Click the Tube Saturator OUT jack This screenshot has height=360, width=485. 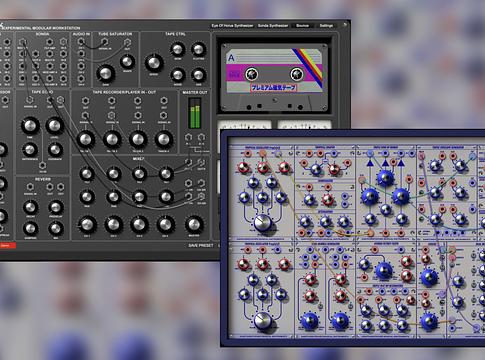(x=127, y=42)
